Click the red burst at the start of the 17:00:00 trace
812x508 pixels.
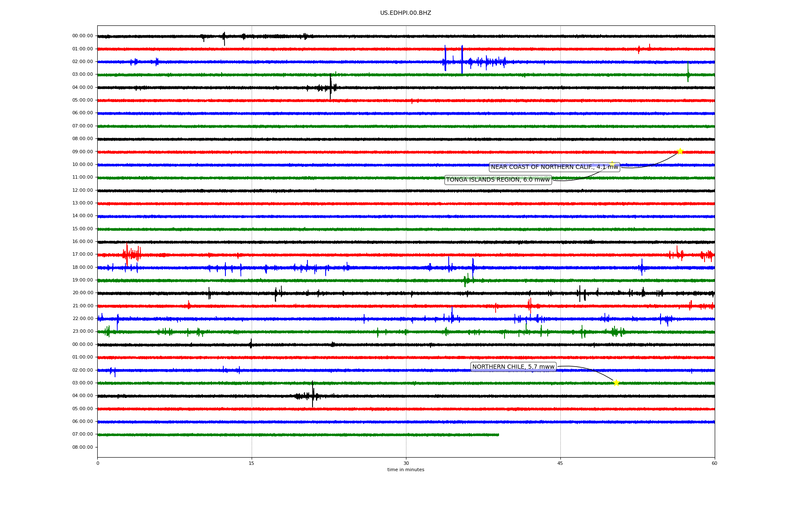pyautogui.click(x=132, y=254)
